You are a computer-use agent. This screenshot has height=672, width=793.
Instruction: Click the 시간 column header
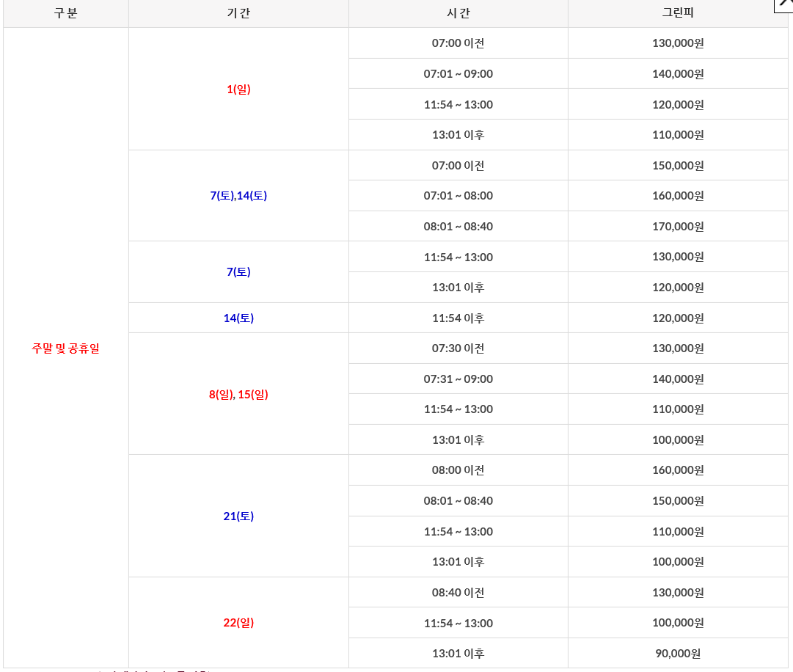458,13
